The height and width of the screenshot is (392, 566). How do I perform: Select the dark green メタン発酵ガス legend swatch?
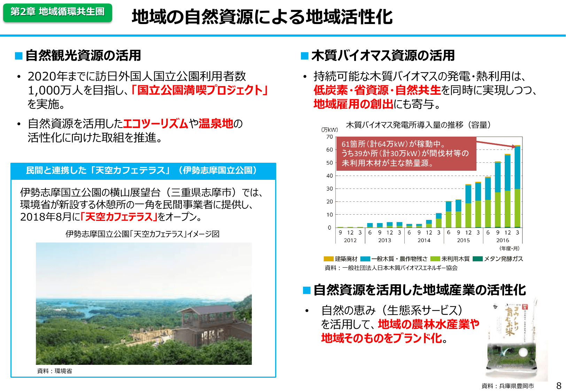point(478,259)
